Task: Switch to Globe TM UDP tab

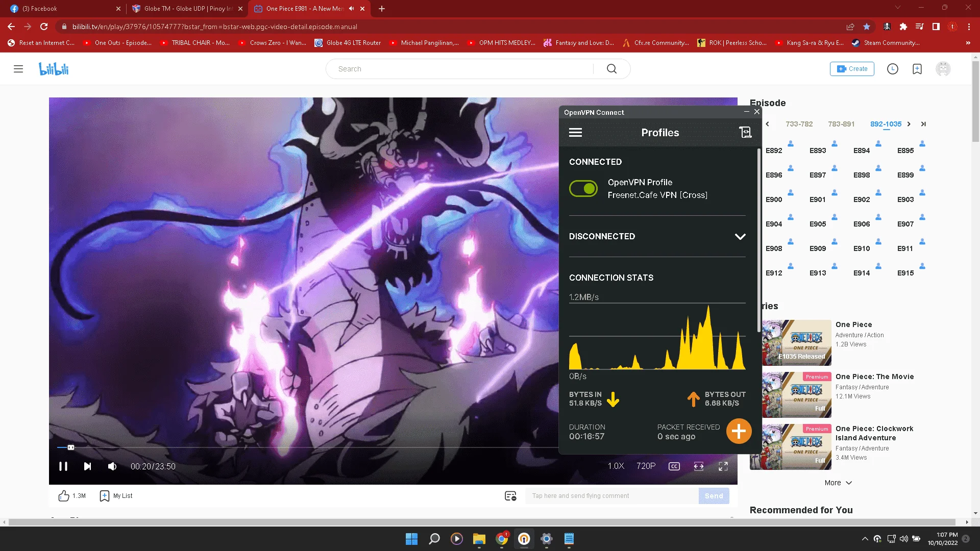Action: [187, 9]
